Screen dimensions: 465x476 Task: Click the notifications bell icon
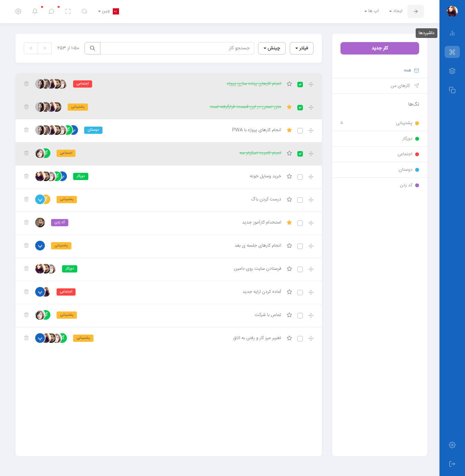(35, 11)
